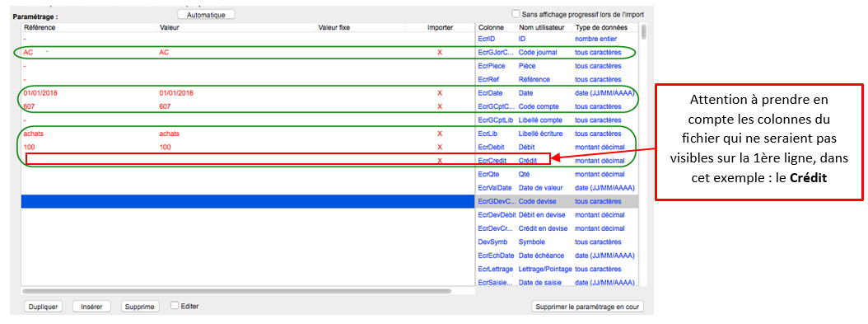Click Supprimer le paramétrage en cour button

pos(587,307)
